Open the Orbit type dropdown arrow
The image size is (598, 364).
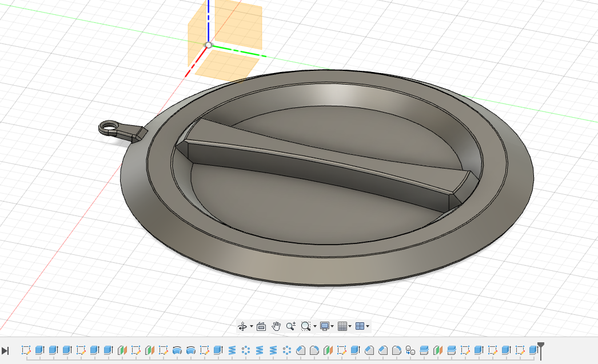coord(252,326)
